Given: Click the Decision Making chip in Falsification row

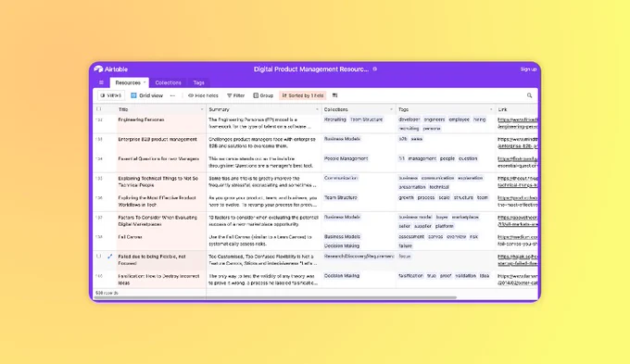Looking at the screenshot, I should point(342,276).
